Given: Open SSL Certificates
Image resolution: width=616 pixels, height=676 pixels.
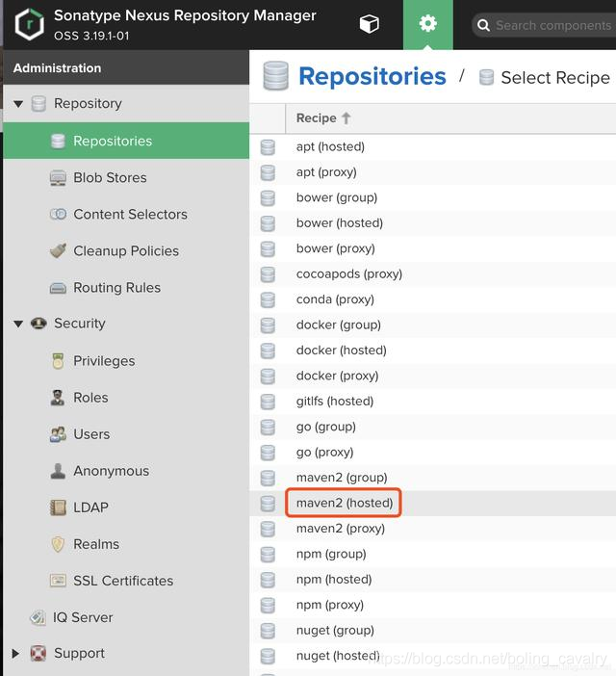Looking at the screenshot, I should (x=123, y=581).
